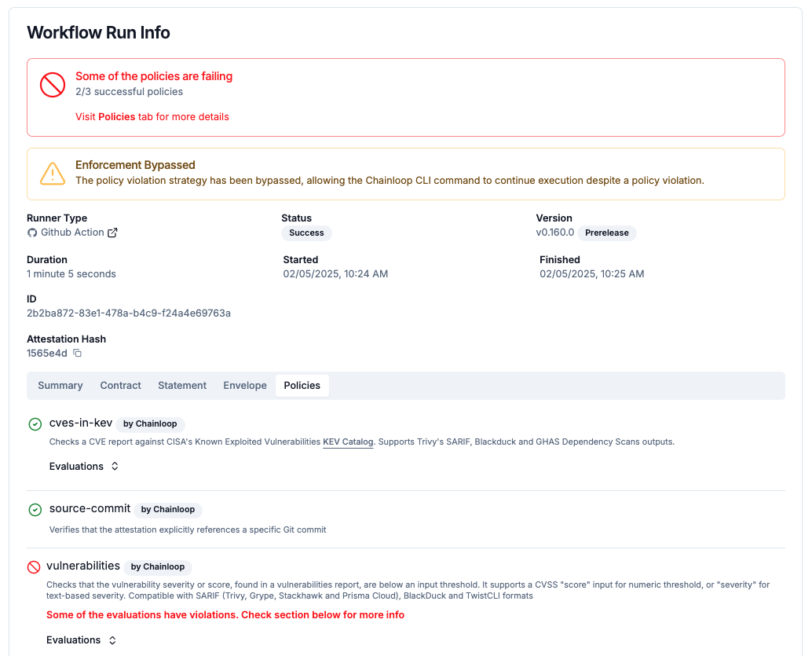812x656 pixels.
Task: Click the Prerelease version badge
Action: [606, 233]
